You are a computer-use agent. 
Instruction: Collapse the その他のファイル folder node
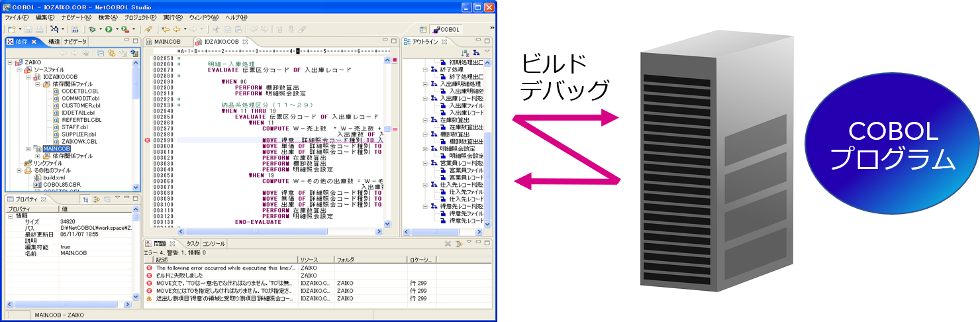pos(19,170)
